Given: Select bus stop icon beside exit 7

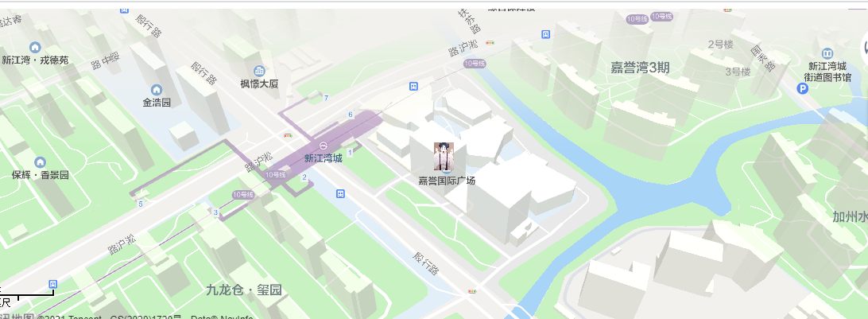Looking at the screenshot, I should (413, 86).
